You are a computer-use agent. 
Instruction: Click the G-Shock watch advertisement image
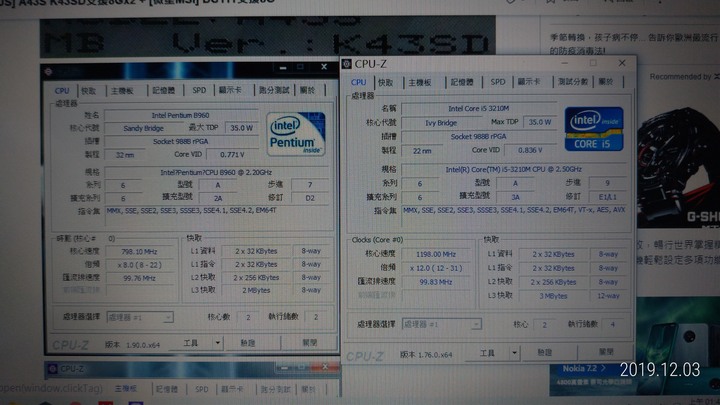[x=678, y=167]
